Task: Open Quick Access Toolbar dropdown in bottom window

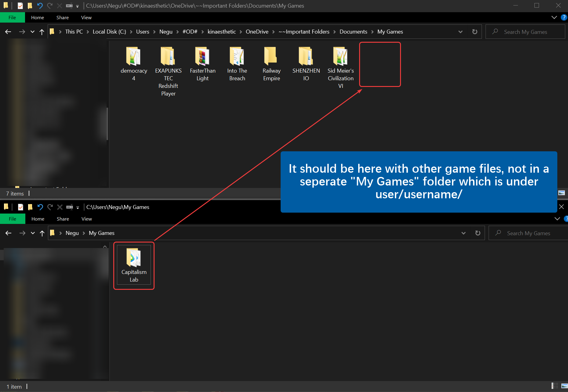Action: click(x=78, y=207)
